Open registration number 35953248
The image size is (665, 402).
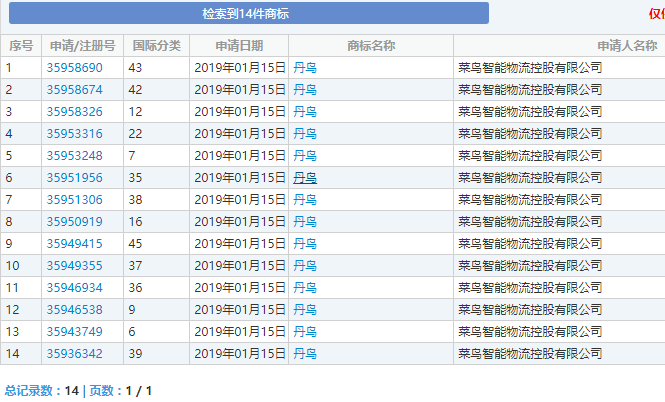74,156
